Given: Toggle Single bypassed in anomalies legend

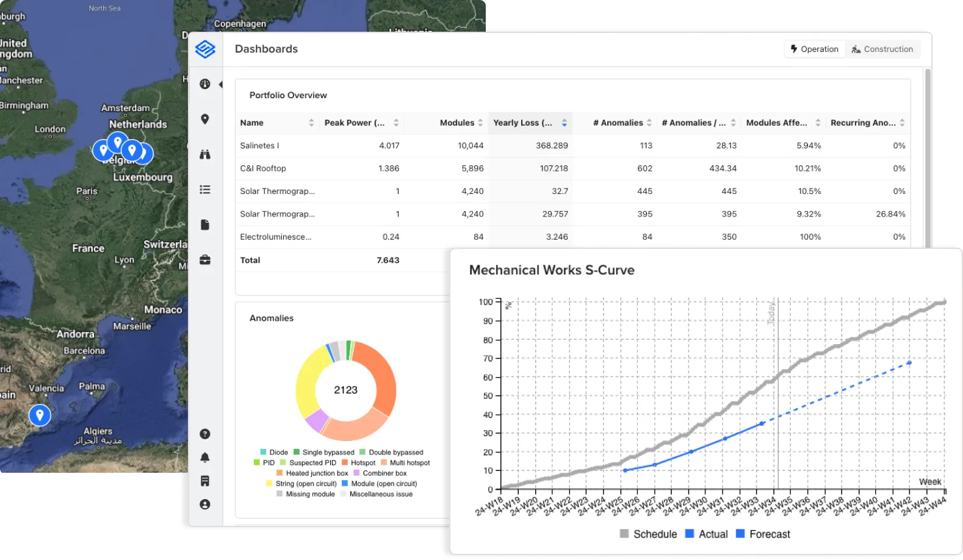Looking at the screenshot, I should 323,453.
